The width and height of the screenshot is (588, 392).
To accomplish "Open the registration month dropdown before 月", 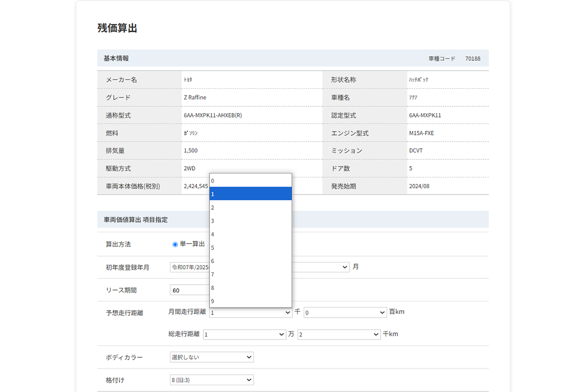I will click(x=320, y=268).
